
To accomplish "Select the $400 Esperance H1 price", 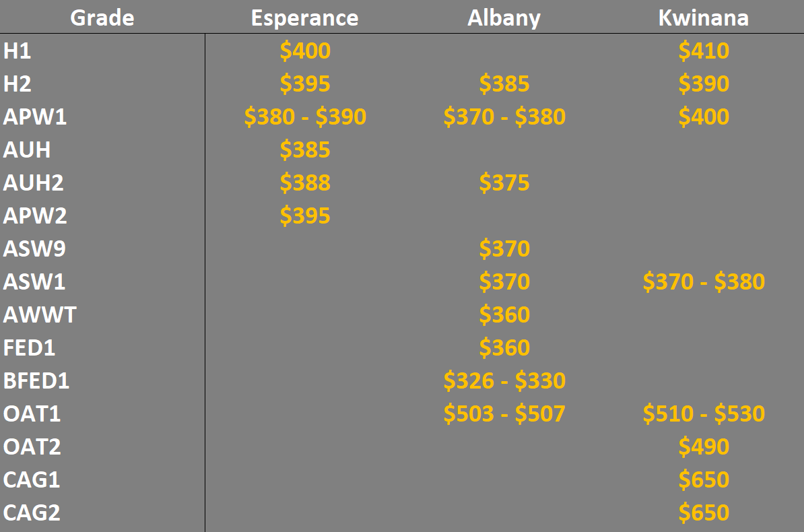I will [305, 51].
